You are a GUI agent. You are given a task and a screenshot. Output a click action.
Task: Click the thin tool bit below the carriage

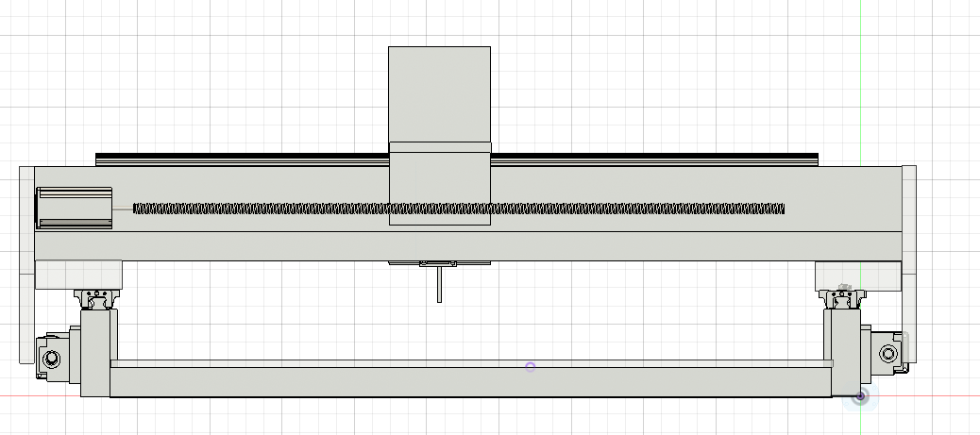[440, 286]
